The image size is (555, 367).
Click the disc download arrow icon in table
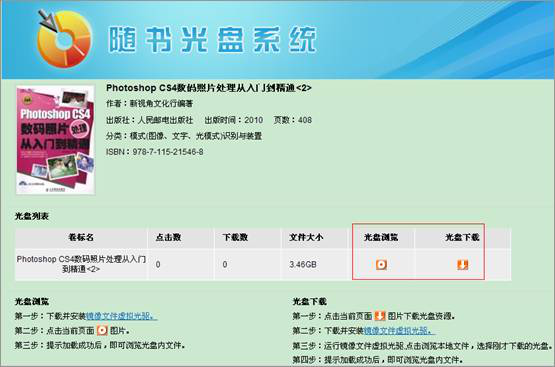coord(463,264)
